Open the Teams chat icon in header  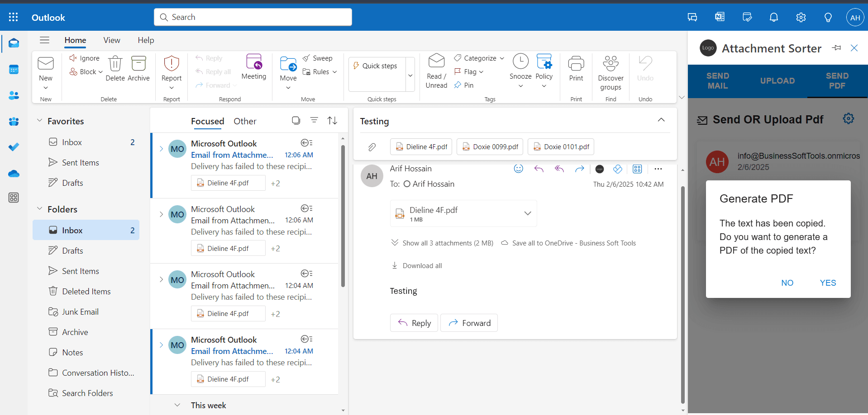[x=692, y=17]
